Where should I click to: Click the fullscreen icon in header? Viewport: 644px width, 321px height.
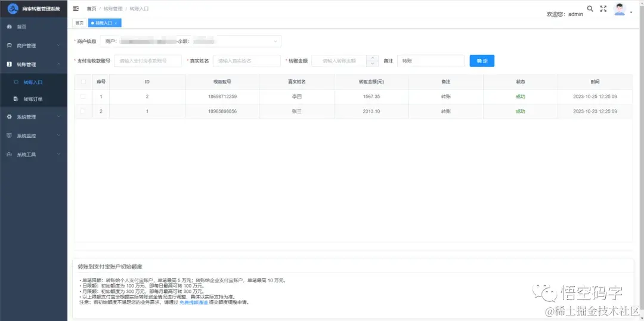click(603, 8)
